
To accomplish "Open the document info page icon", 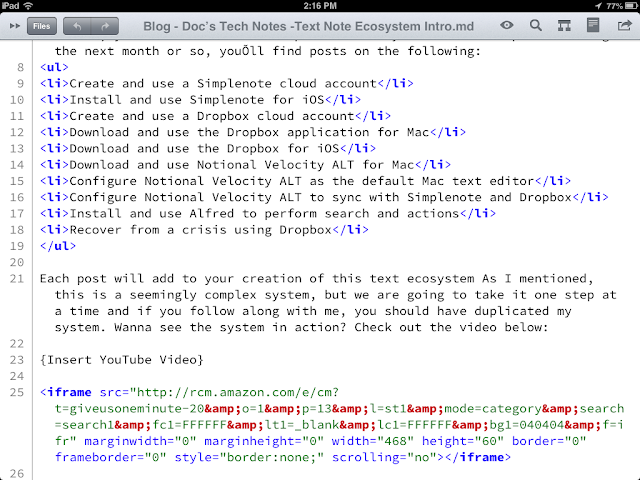I will 593,25.
